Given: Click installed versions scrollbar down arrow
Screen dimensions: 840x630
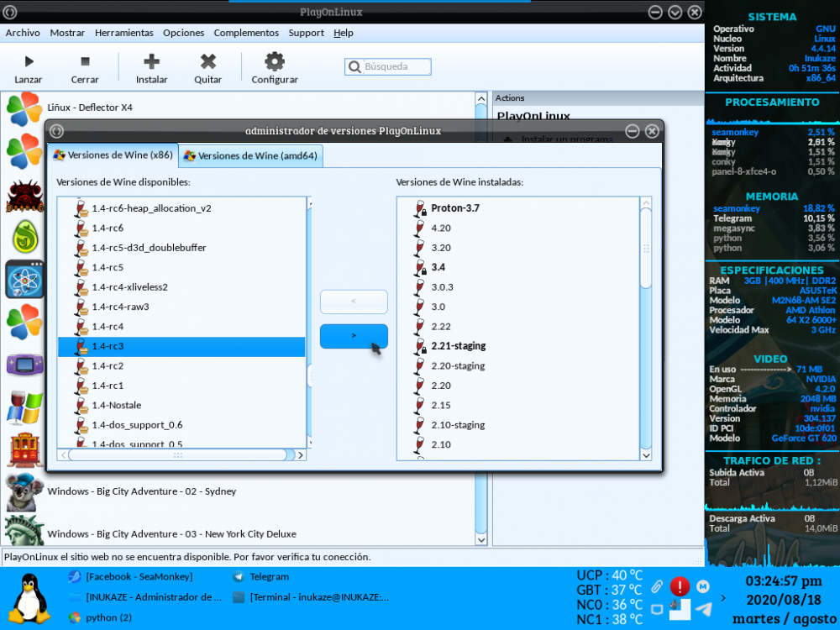Looking at the screenshot, I should (x=646, y=454).
